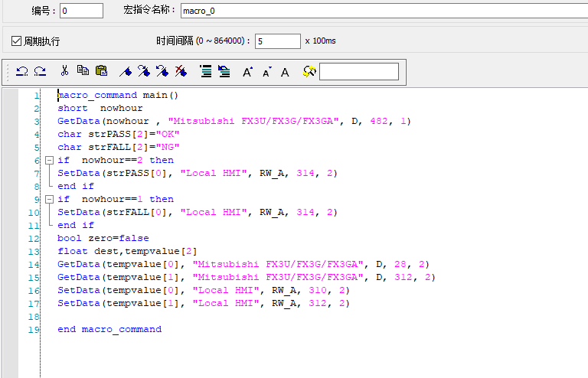Click line number 19 in the gutter
Viewport: 588px width, 378px height.
tap(34, 330)
